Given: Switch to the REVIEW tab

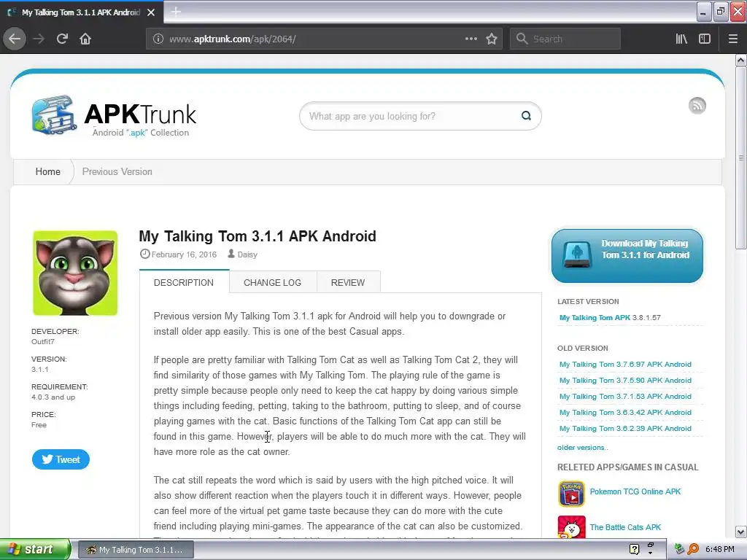Looking at the screenshot, I should click(348, 282).
